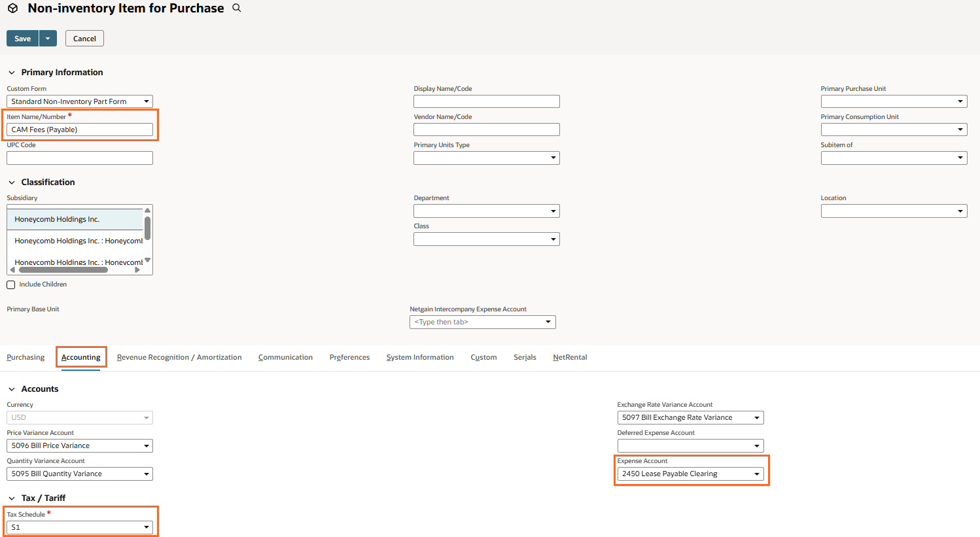Collapse the Primary Information section chevron
This screenshot has width=980, height=537.
[12, 73]
